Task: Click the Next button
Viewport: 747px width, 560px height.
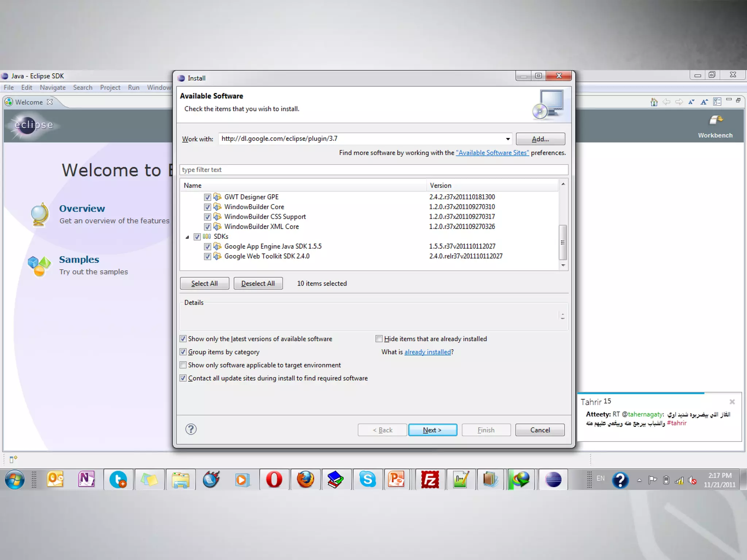Action: point(432,430)
